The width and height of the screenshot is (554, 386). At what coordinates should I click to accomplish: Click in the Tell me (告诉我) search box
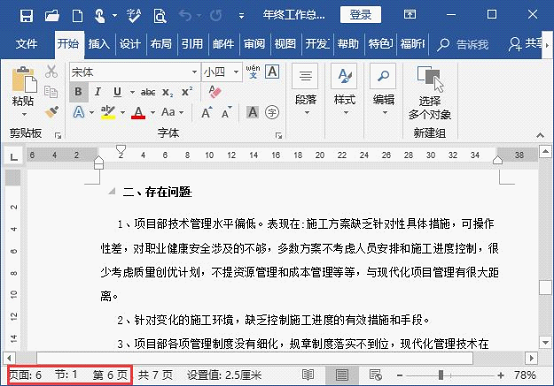(x=463, y=44)
